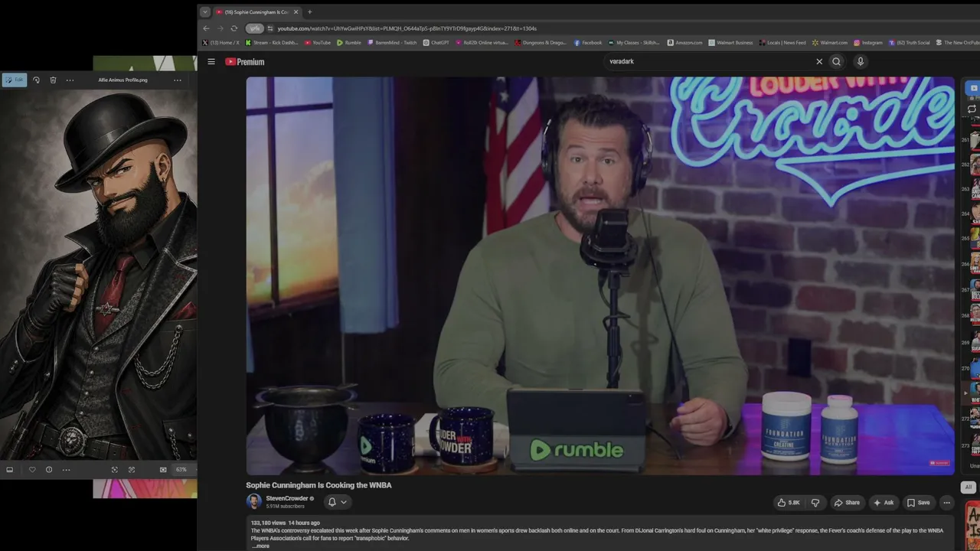This screenshot has height=551, width=980.
Task: Open the browser tab search dropdown
Action: pyautogui.click(x=205, y=12)
